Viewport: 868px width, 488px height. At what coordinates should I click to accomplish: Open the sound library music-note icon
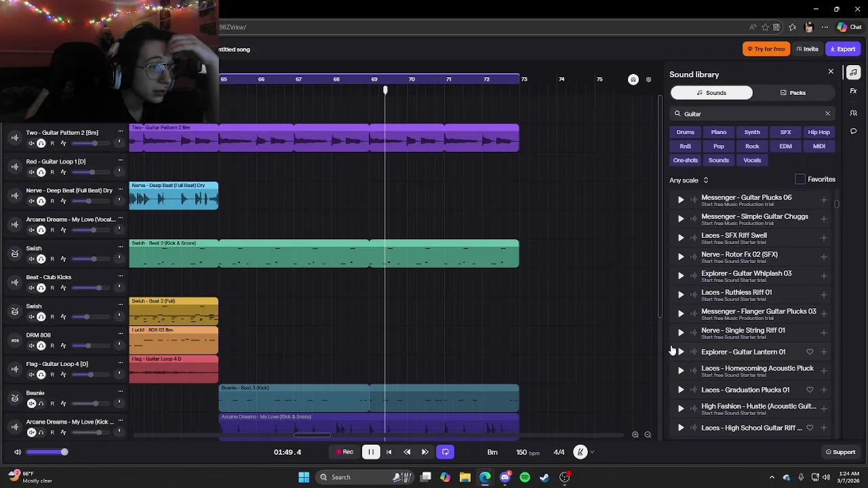click(x=854, y=72)
